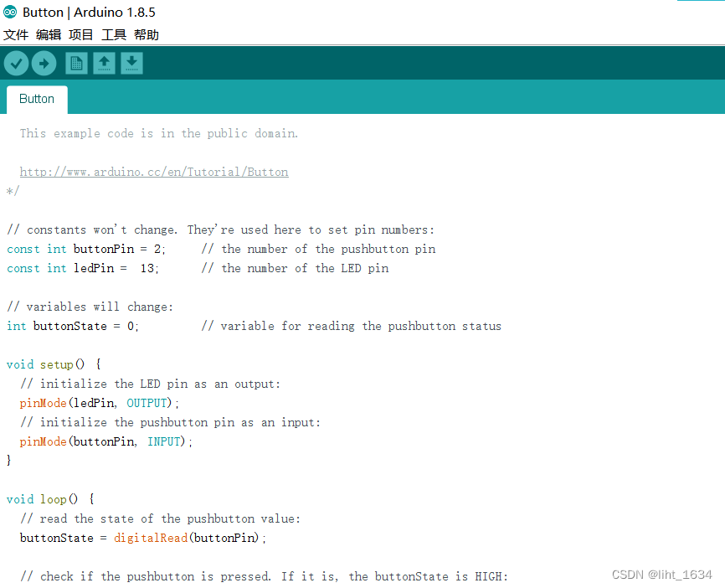
Task: Click the buttonPin constant declaration line
Action: (86, 249)
